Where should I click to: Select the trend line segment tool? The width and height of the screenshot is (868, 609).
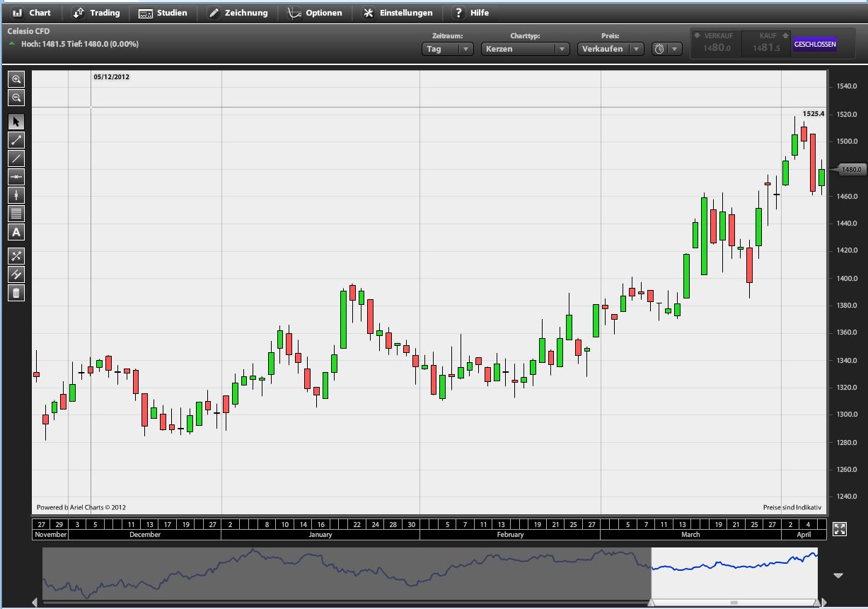(16, 140)
